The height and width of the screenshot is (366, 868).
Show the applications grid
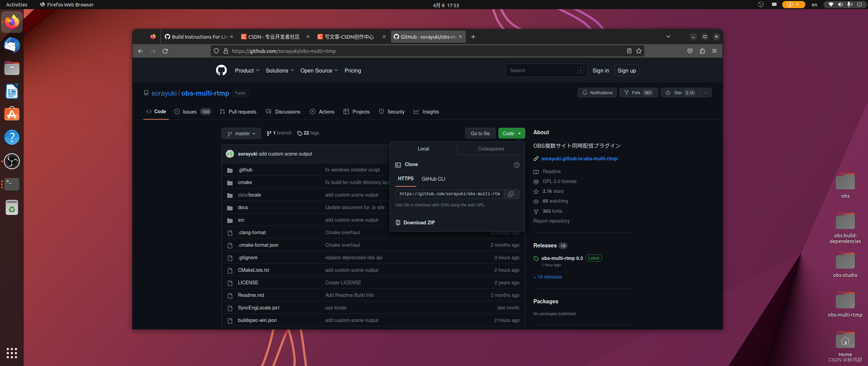[x=12, y=353]
